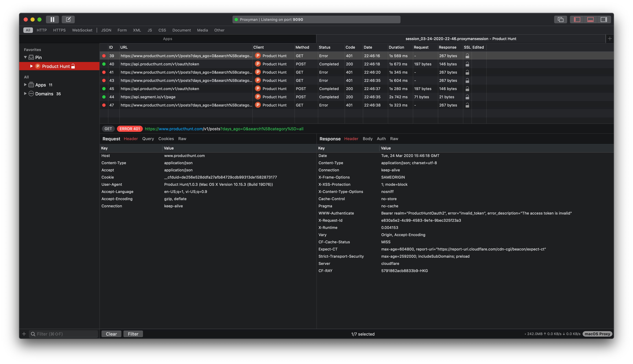The height and width of the screenshot is (364, 633).
Task: Open the producthunt.com URL link
Action: click(174, 129)
